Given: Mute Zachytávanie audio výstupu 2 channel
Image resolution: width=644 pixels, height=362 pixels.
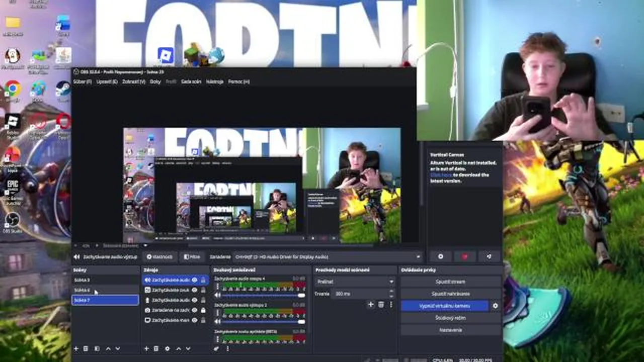Looking at the screenshot, I should pyautogui.click(x=218, y=321).
